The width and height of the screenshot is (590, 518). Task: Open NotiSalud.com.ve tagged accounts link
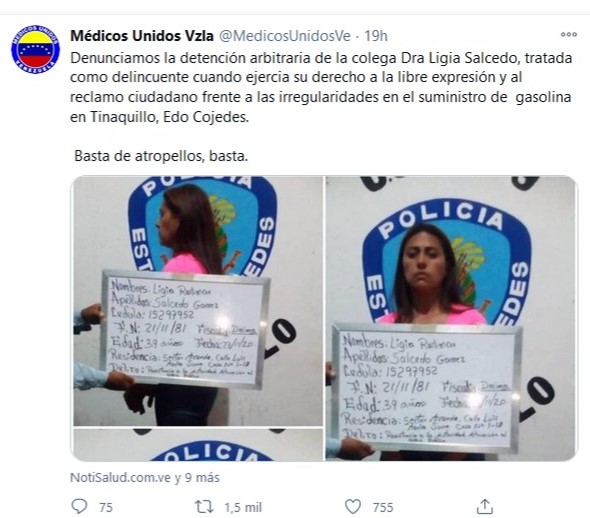(145, 478)
